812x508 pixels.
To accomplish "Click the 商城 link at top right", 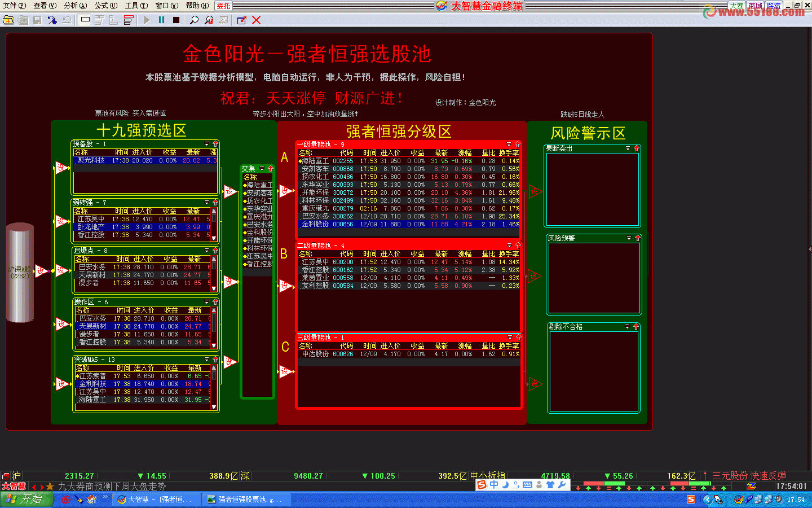I will click(755, 6).
